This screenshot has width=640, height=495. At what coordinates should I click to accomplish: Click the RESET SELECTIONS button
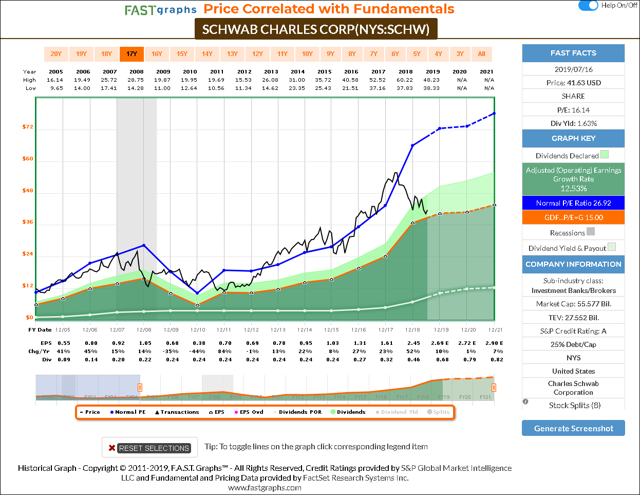tap(154, 448)
